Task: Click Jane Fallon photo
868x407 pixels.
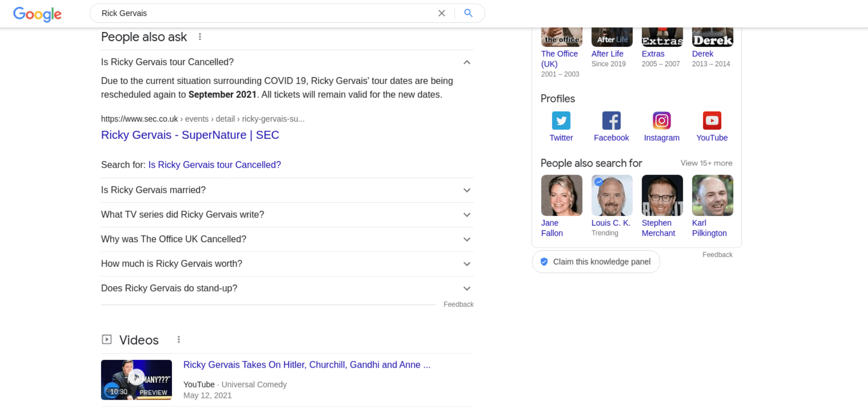Action: (562, 196)
